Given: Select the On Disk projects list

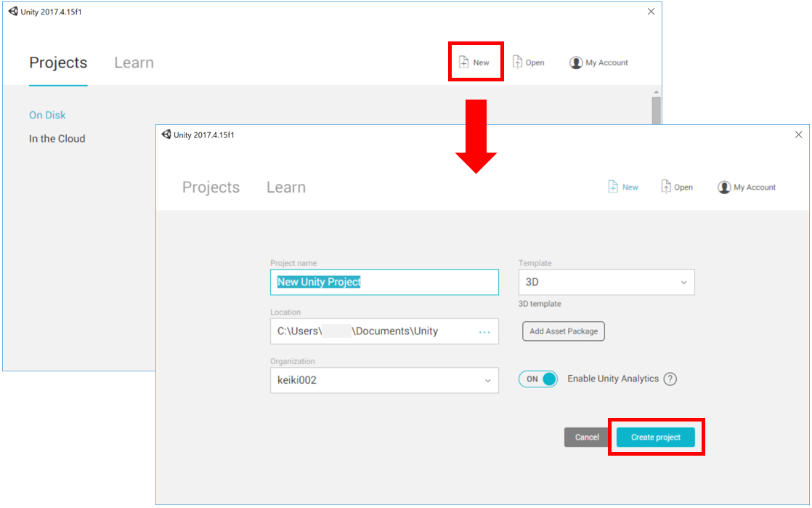Looking at the screenshot, I should point(47,115).
